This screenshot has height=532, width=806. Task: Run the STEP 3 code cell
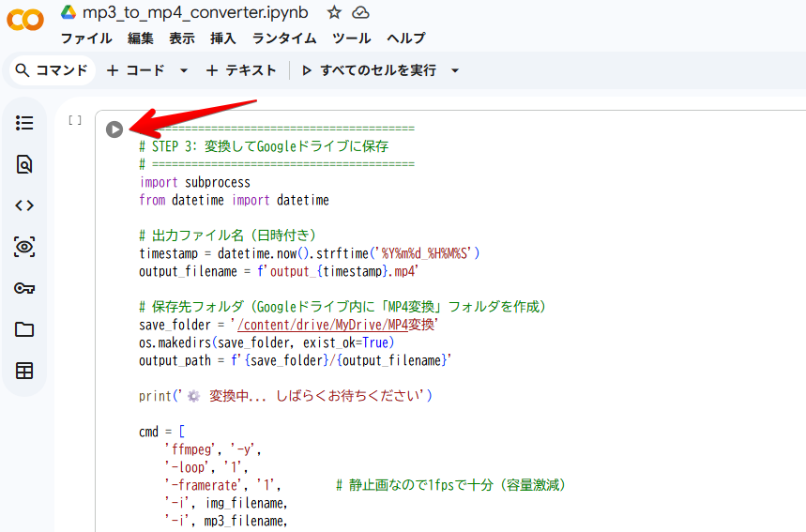coord(114,129)
